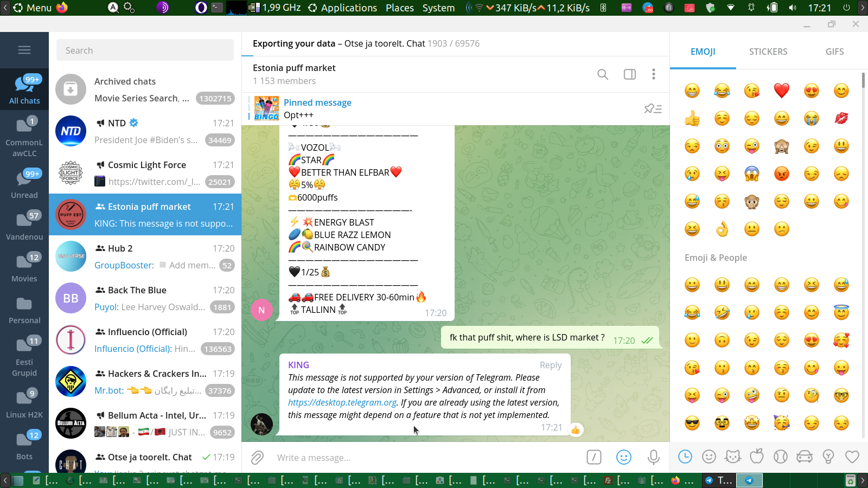Insert the sunglasses face emoji
This screenshot has width=868, height=488.
692,423
